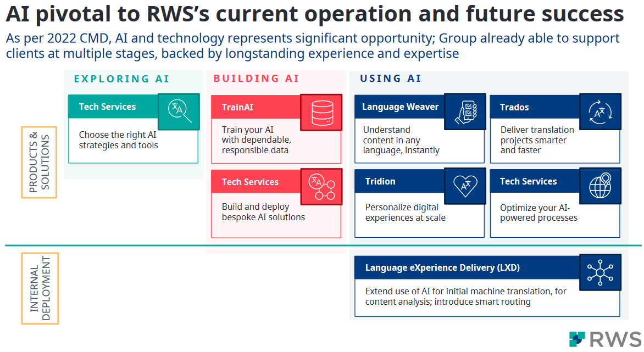Select "Understand content in any language, instantly"
This screenshot has height=352, width=644.
coord(401,140)
